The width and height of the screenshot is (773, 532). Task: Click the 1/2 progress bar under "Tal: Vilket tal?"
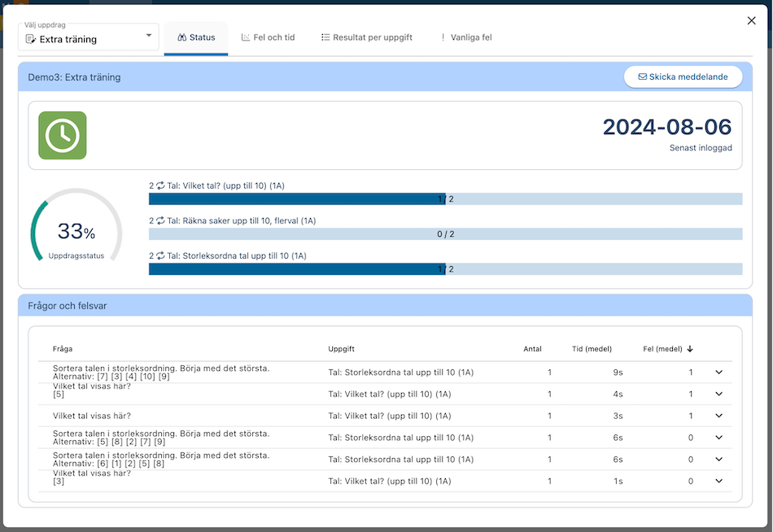pyautogui.click(x=446, y=199)
